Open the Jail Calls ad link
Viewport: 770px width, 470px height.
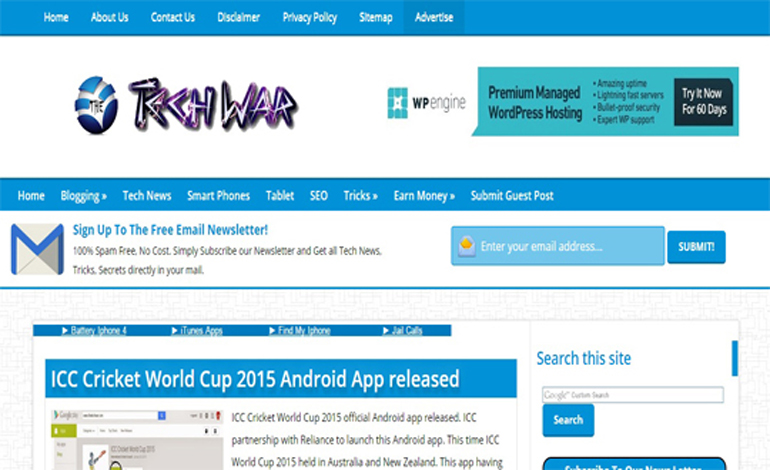407,331
